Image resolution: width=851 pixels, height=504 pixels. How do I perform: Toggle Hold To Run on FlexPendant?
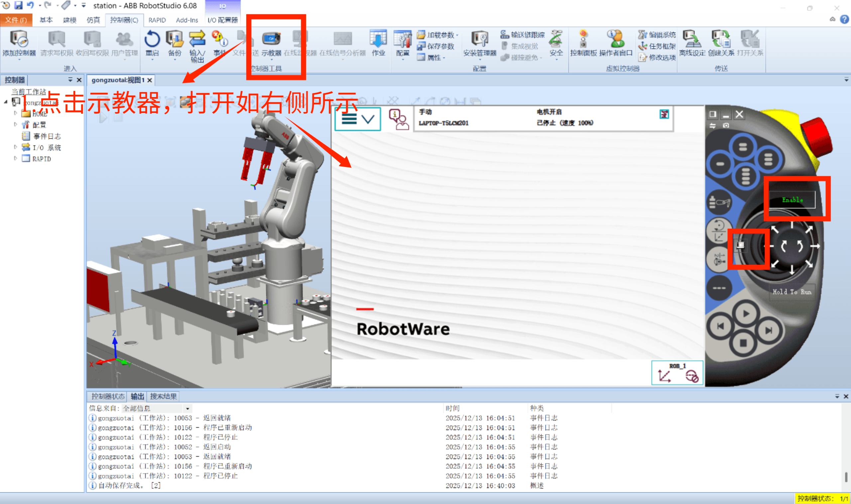(791, 292)
